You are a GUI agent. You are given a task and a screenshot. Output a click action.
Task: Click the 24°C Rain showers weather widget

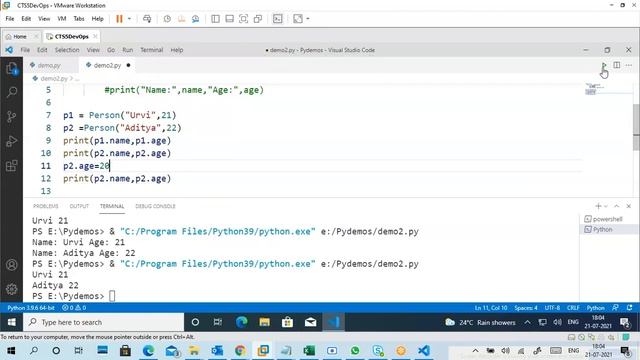pyautogui.click(x=481, y=322)
